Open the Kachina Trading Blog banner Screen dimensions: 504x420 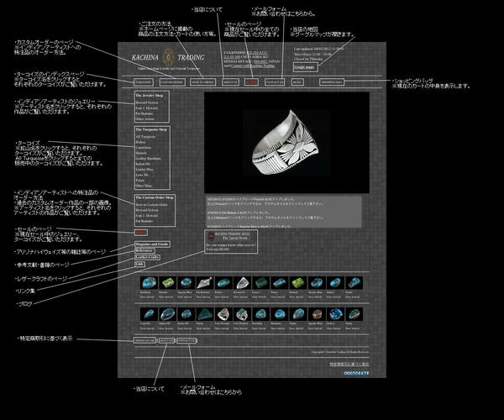point(231,242)
